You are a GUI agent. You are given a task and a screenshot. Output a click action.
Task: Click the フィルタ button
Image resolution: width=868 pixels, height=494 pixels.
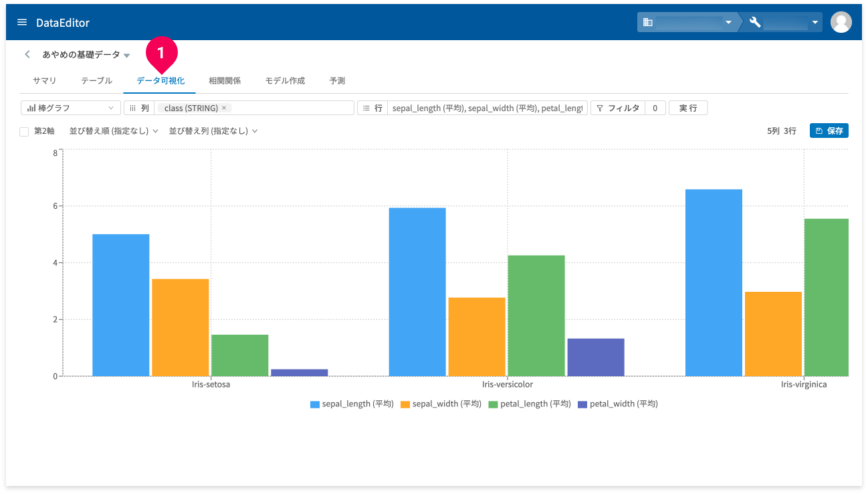click(x=618, y=108)
